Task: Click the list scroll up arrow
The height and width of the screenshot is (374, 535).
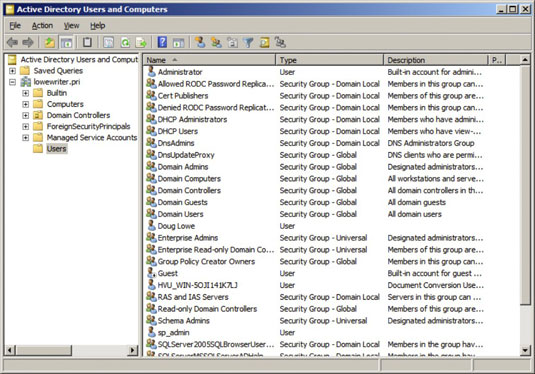Action: click(x=525, y=60)
